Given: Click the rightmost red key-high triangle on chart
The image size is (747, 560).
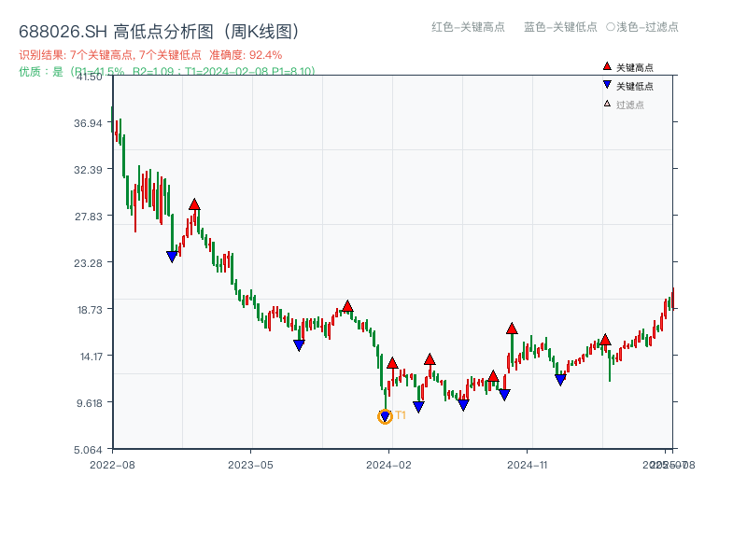Looking at the screenshot, I should (x=604, y=341).
